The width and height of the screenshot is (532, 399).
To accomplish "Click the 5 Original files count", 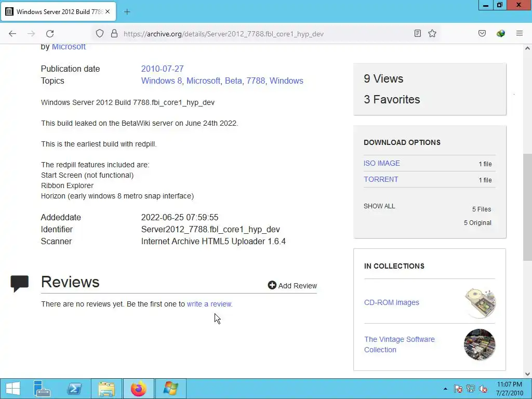I will point(478,223).
